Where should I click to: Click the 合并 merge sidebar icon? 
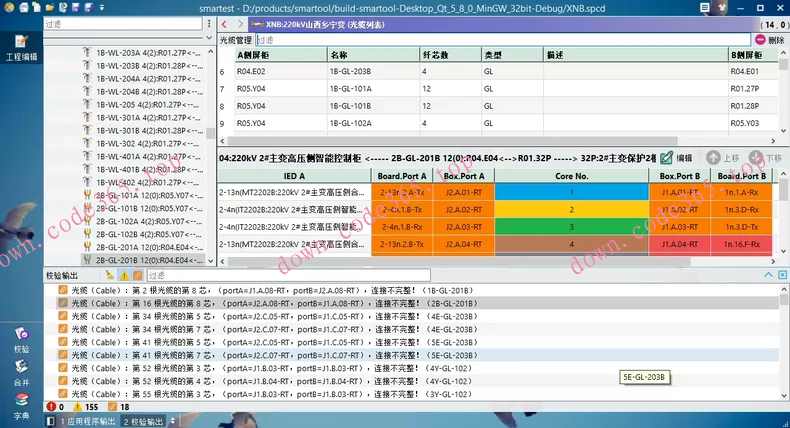pyautogui.click(x=21, y=372)
